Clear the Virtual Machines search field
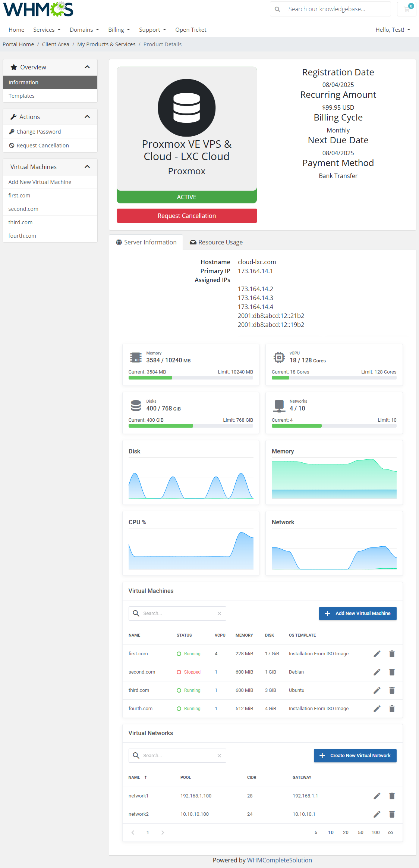The image size is (419, 868). pyautogui.click(x=219, y=613)
